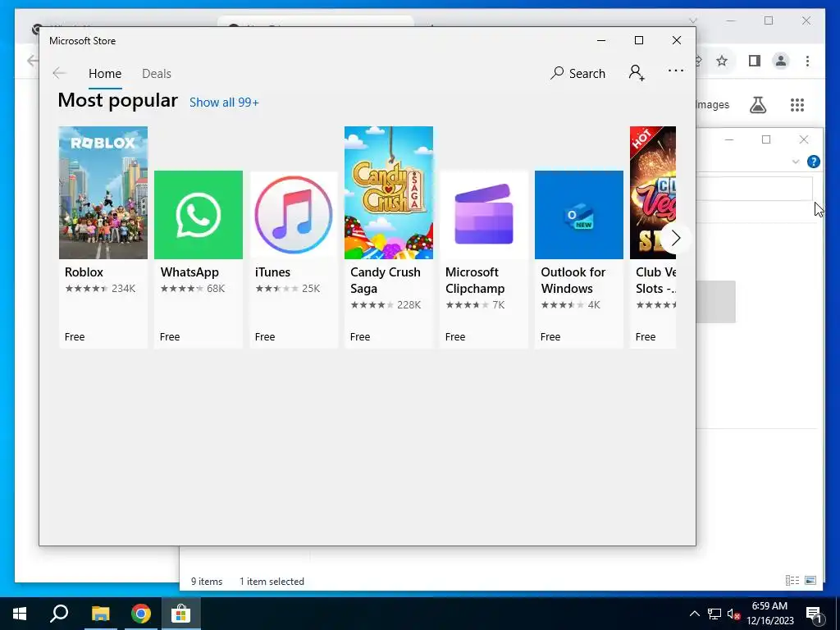Switch File Explorer to details view
The width and height of the screenshot is (840, 630).
(x=792, y=580)
